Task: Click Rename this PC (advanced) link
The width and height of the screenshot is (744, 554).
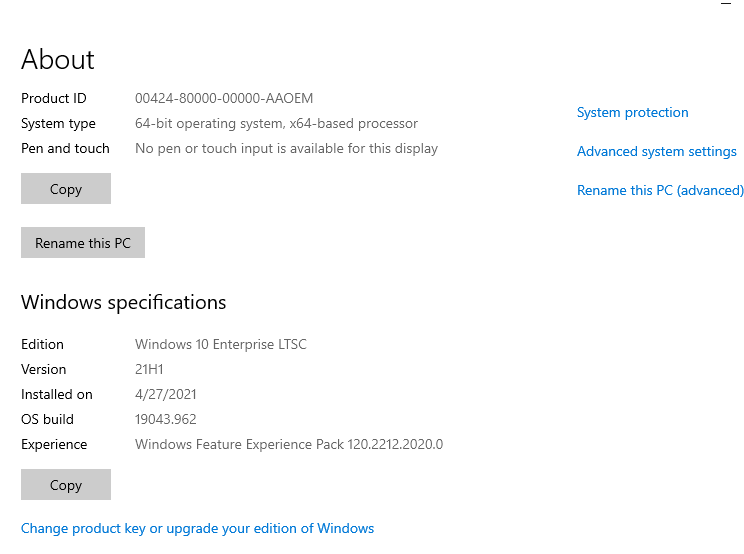Action: click(660, 190)
